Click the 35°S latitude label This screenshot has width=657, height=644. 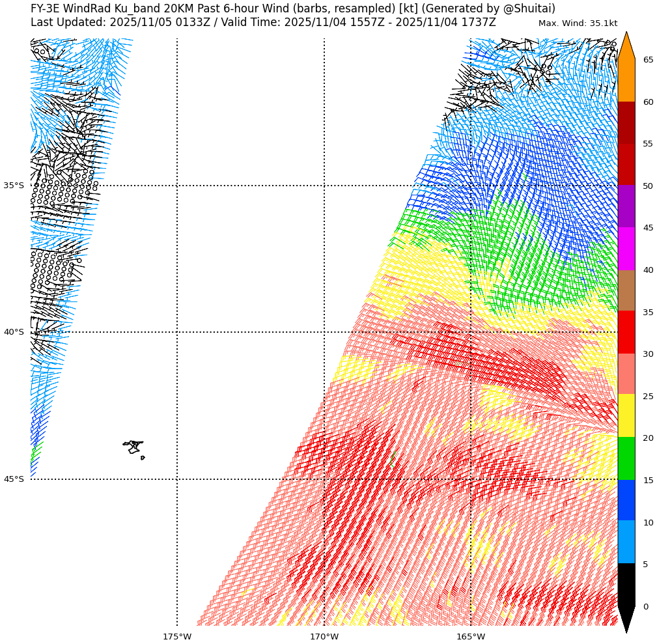(x=14, y=186)
